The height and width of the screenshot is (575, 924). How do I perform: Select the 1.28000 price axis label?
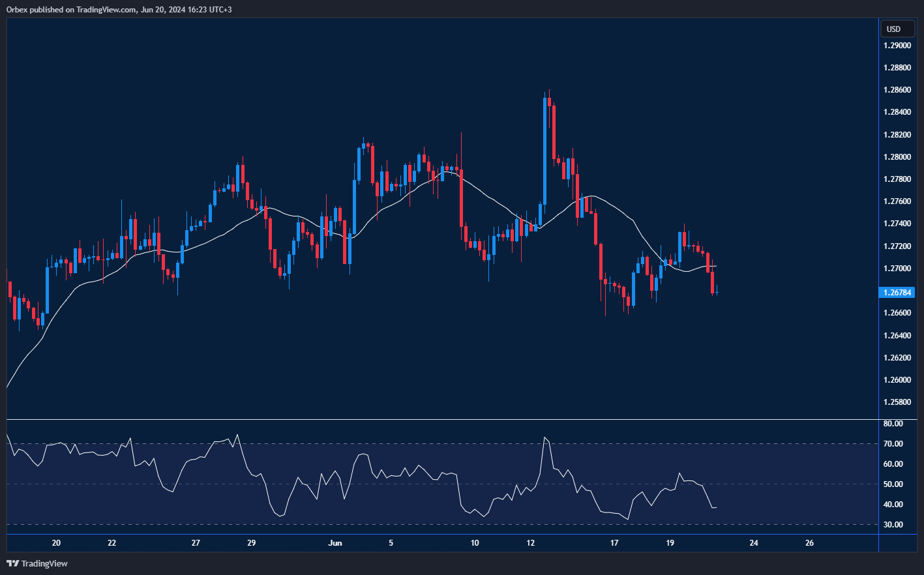[897, 157]
